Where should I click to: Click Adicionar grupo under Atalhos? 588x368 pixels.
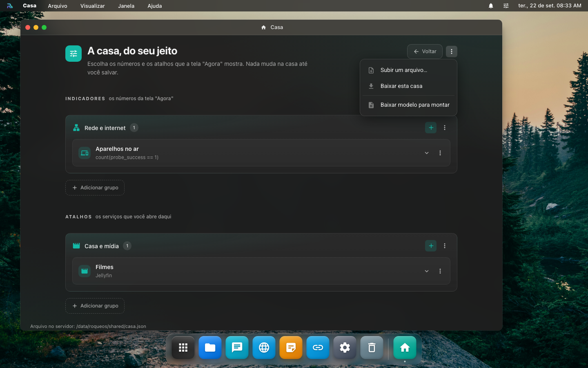[95, 306]
